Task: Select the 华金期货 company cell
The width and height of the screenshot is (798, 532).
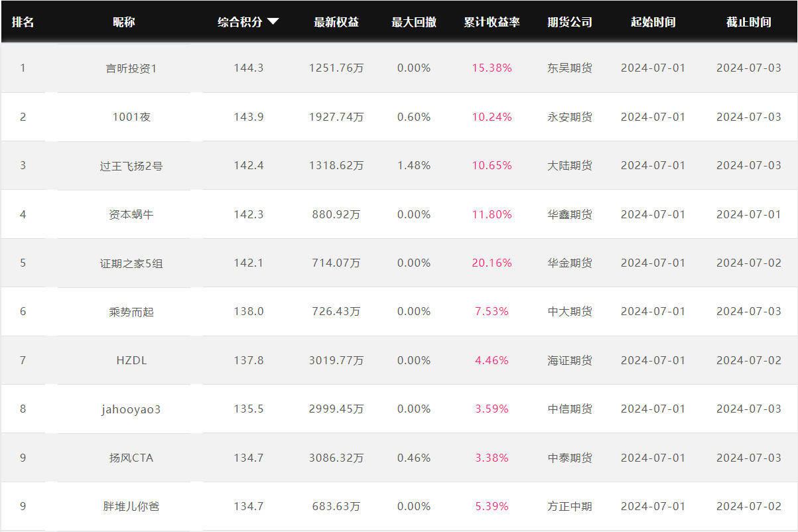Action: [x=570, y=263]
